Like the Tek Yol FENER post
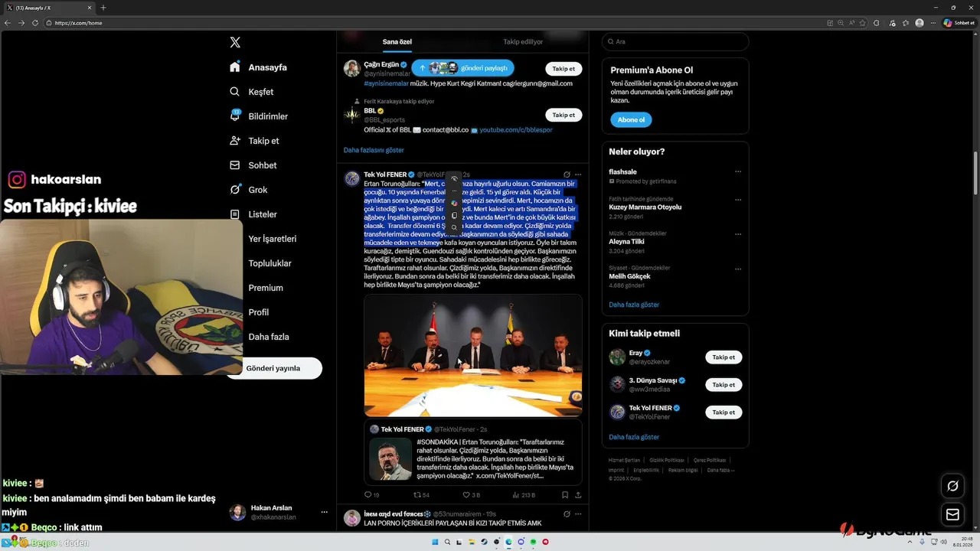 471,495
